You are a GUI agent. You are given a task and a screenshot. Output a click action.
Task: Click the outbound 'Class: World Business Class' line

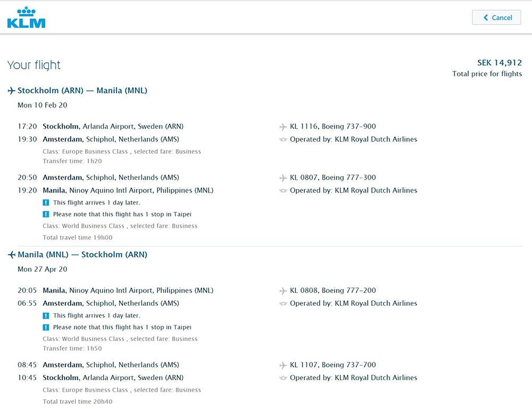[x=120, y=226]
